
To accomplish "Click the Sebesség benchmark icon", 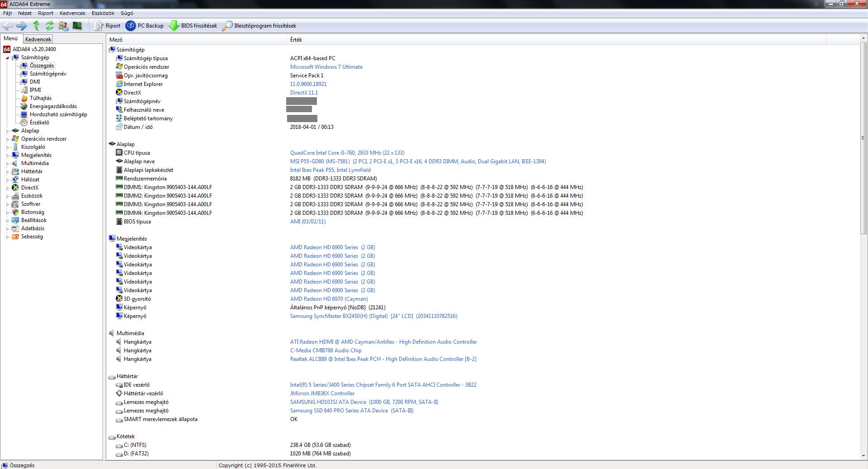I will pos(15,237).
